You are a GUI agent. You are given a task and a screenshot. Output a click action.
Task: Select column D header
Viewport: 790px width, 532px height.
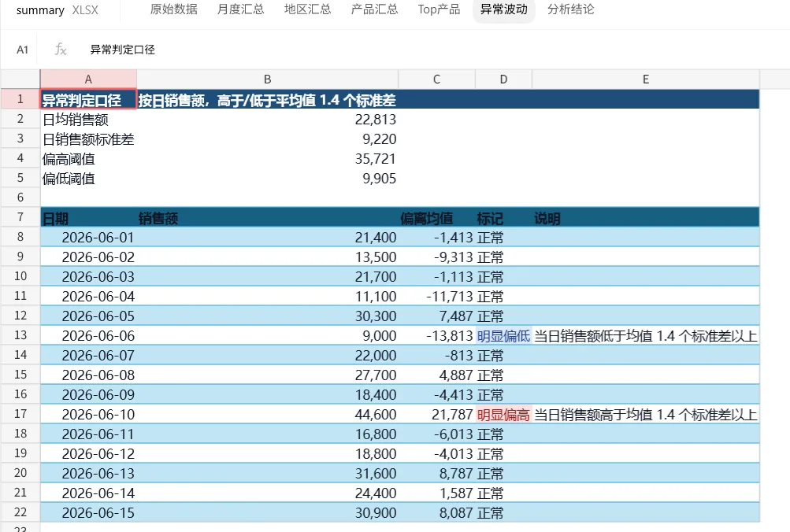504,79
